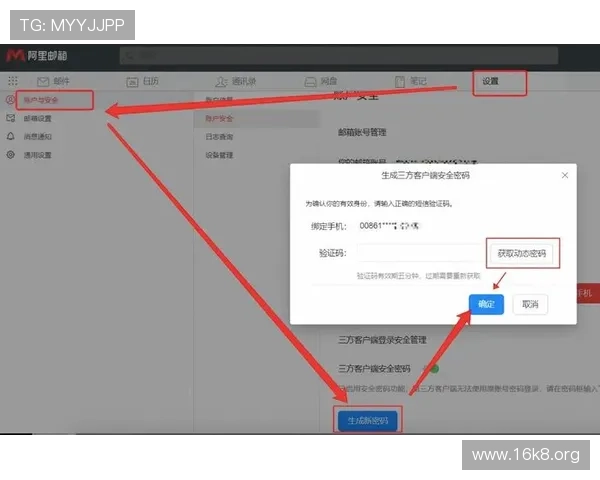Click the 绑定手机 number text
Screen dimensions: 600x480
389,225
